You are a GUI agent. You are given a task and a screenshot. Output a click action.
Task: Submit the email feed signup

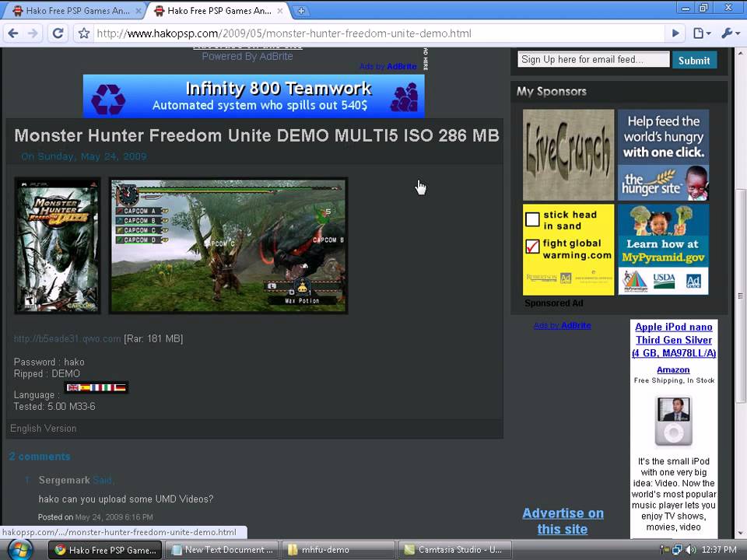(x=694, y=60)
